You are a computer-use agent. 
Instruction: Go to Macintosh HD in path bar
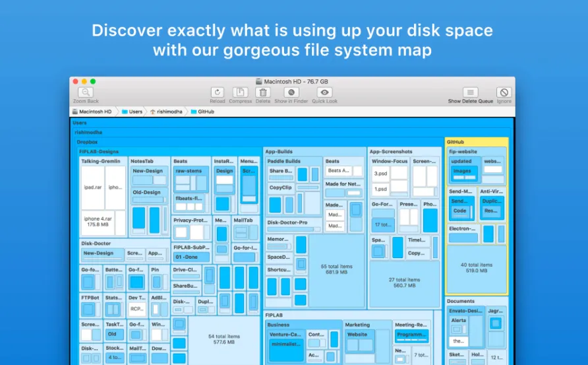(x=92, y=112)
